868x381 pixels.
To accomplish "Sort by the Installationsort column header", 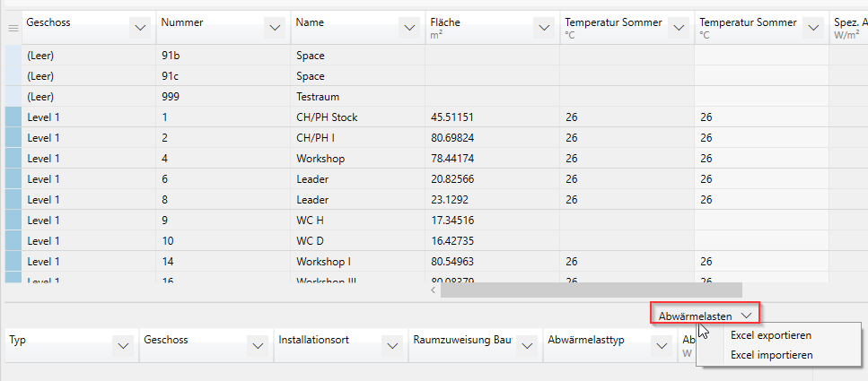I will (313, 340).
